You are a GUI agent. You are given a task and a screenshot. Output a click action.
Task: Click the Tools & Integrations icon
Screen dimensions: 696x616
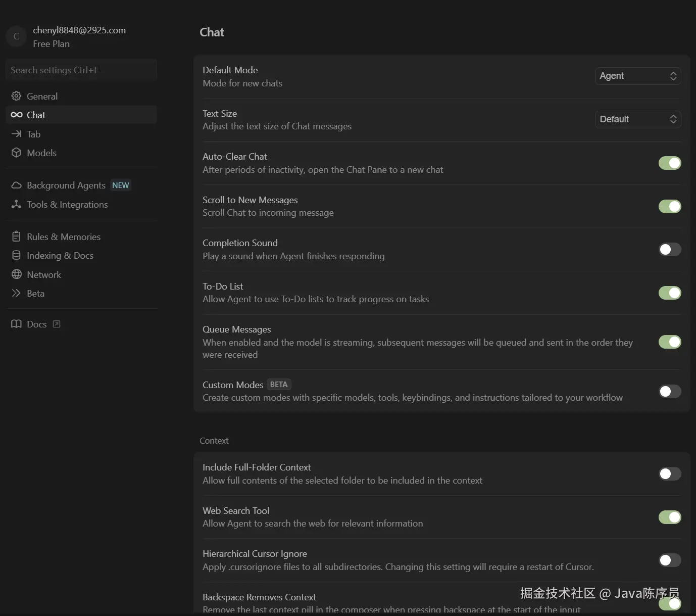pos(16,204)
